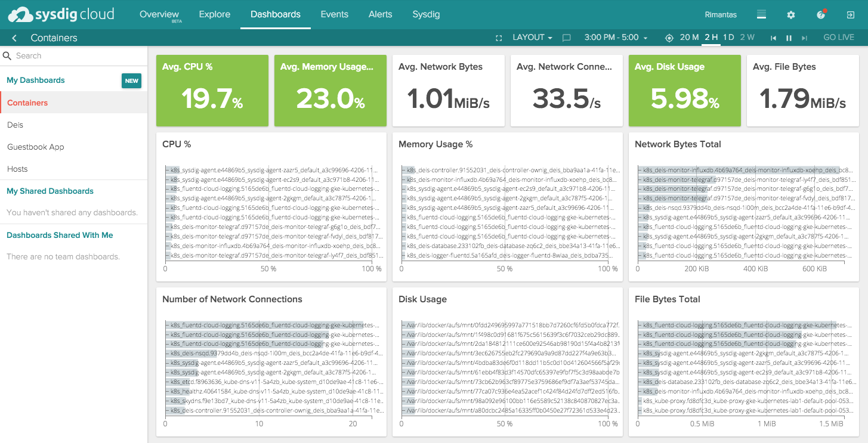Click the GO LIVE button
868x443 pixels.
[839, 37]
